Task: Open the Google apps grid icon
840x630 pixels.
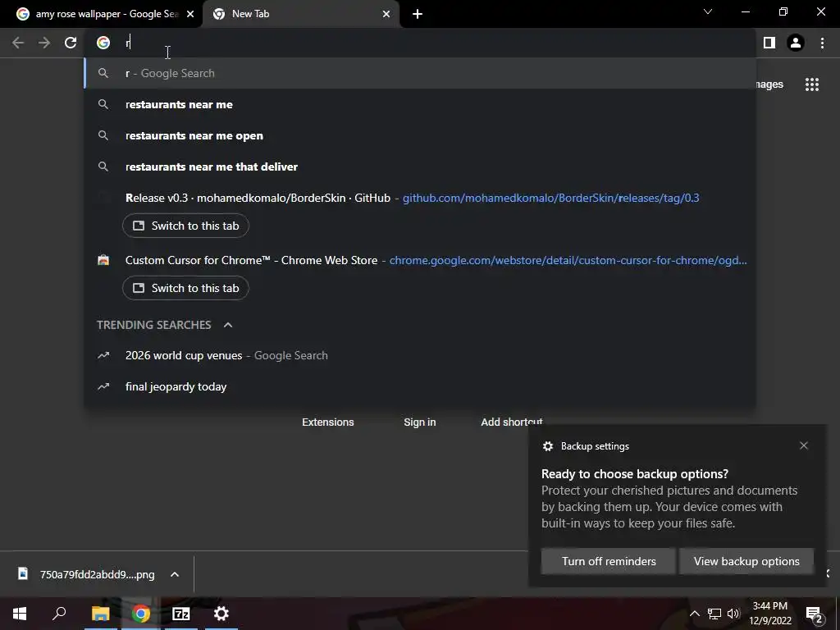Action: click(x=812, y=84)
